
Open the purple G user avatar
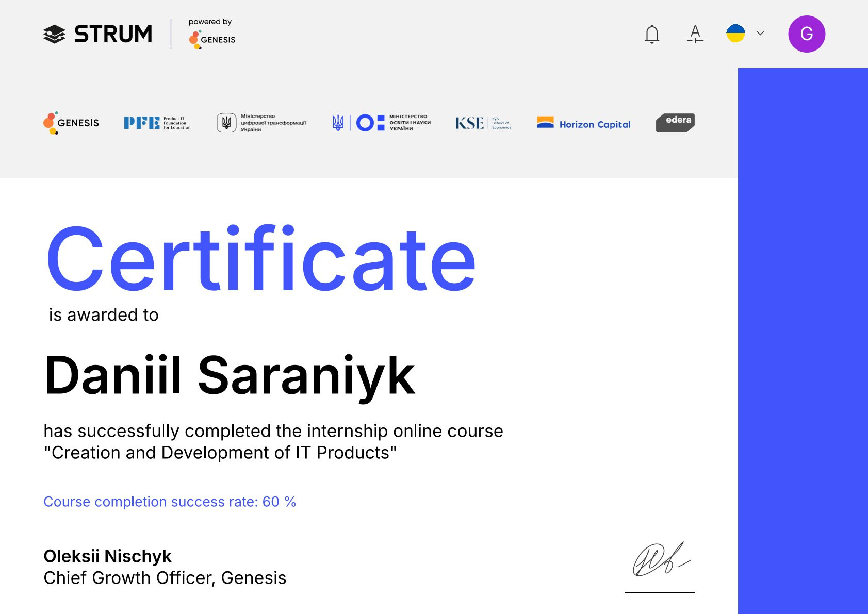807,34
